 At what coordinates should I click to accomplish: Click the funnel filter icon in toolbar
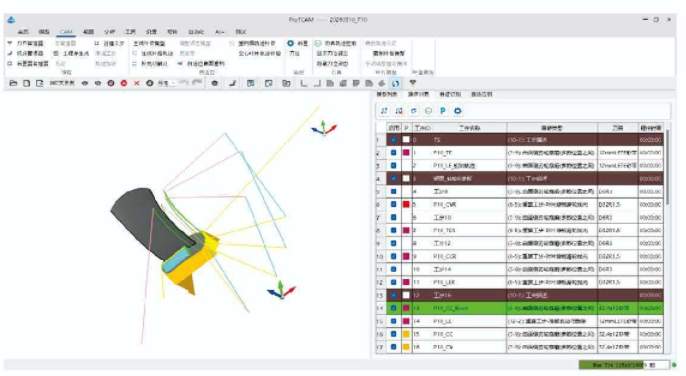413,83
